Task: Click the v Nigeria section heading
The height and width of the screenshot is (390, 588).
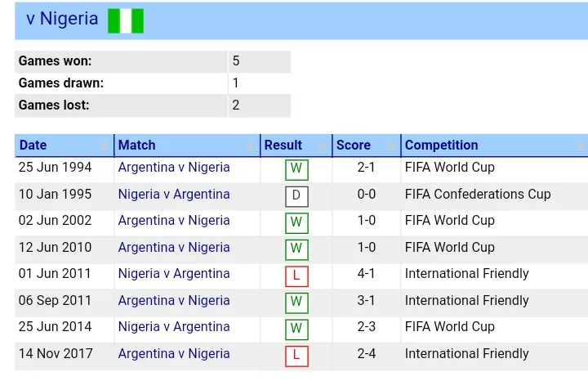Action: click(62, 19)
